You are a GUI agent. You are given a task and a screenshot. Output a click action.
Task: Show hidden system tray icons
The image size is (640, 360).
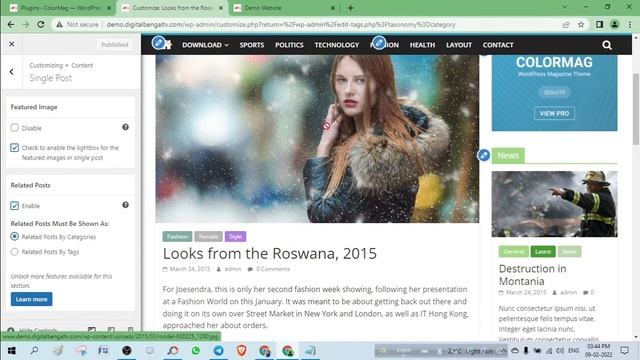coord(503,351)
